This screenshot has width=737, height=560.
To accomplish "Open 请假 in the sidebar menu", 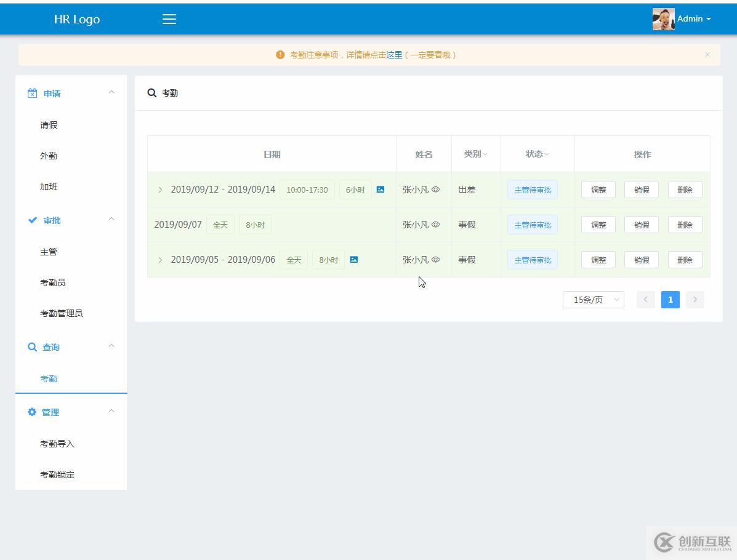I will [x=49, y=125].
